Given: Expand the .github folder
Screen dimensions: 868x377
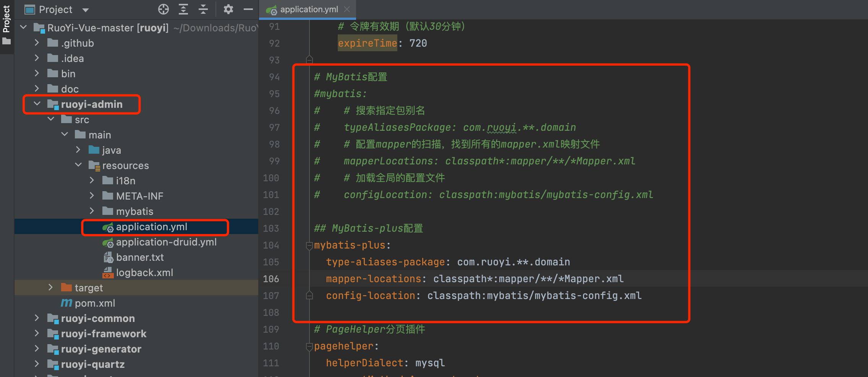Looking at the screenshot, I should pos(37,43).
